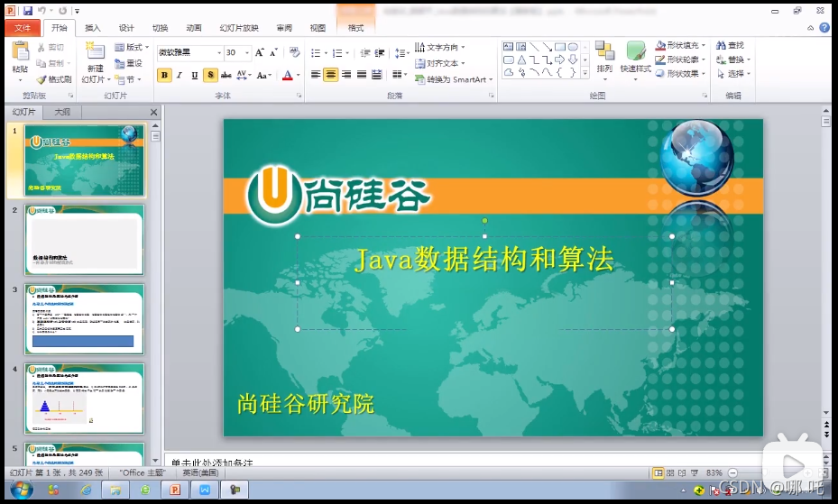
Task: Clear all formatting with eraser icon
Action: [x=294, y=52]
